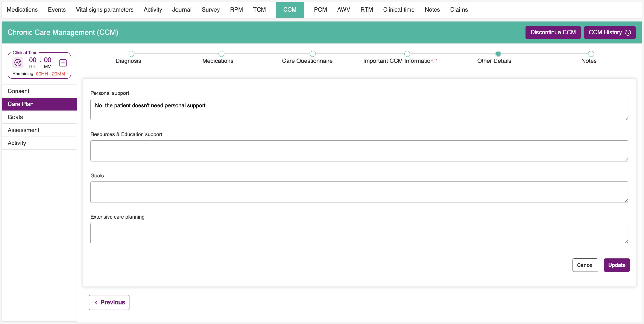Go to Important CCM Information step
644x324 pixels.
coord(407,54)
